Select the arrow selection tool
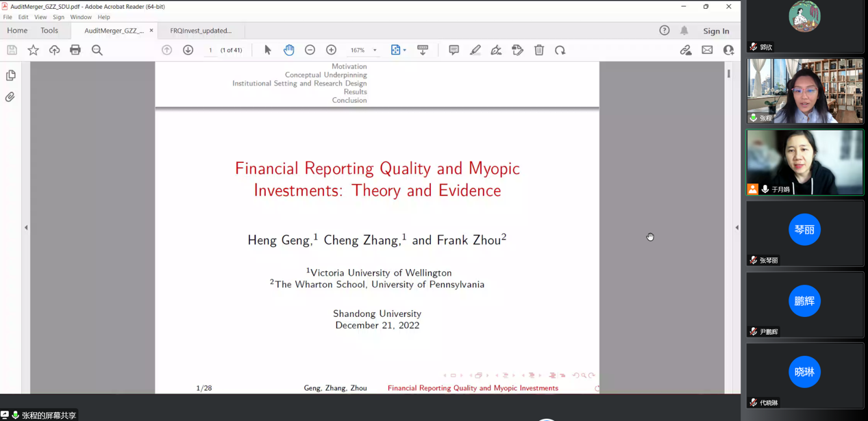Screen dimensions: 868x421 (x=268, y=50)
